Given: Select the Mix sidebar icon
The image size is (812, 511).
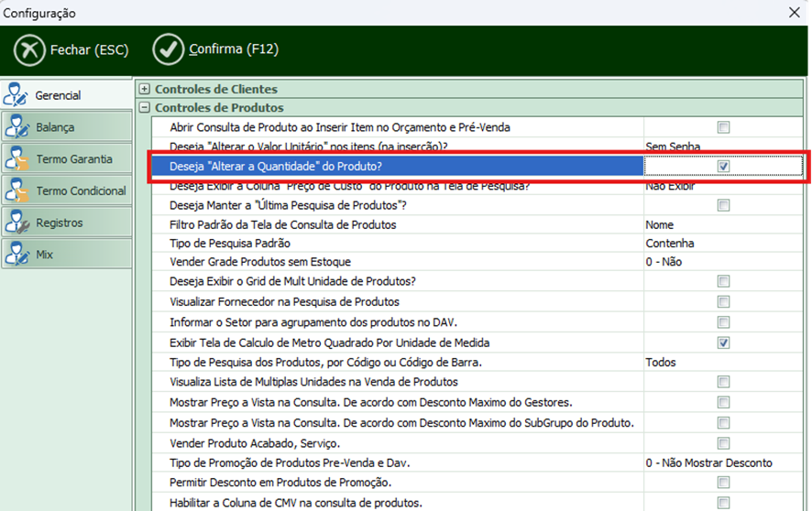Looking at the screenshot, I should coord(16,255).
